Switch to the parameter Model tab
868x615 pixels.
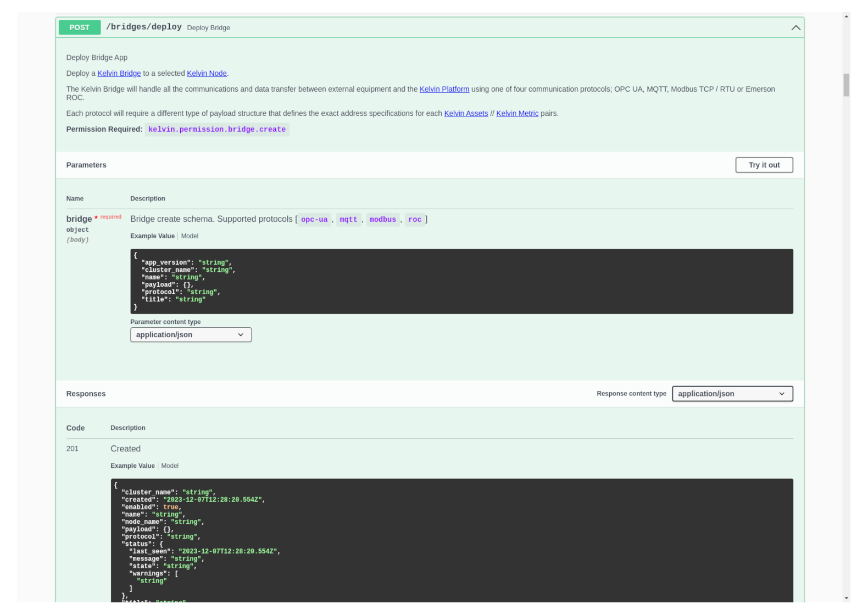(x=190, y=236)
